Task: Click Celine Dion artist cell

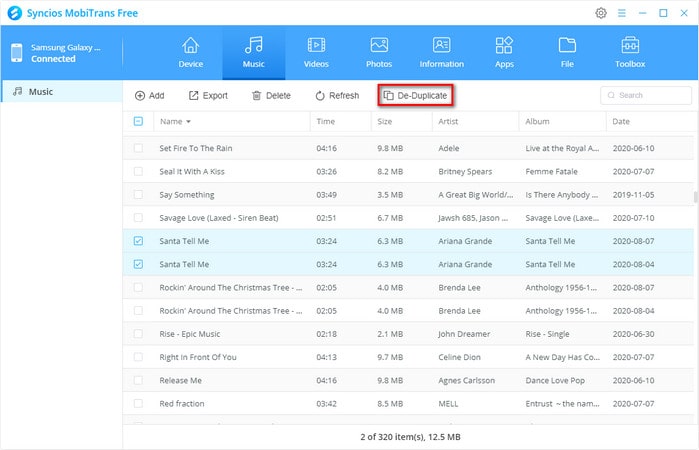Action: point(459,357)
